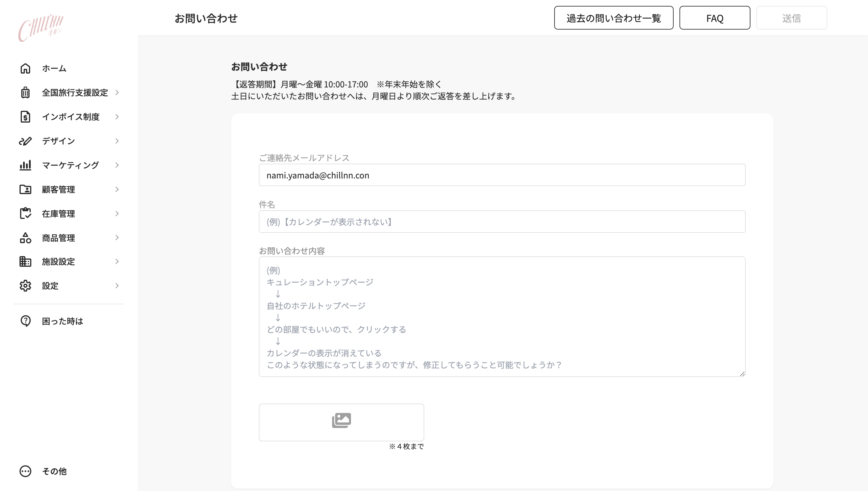868x491 pixels.
Task: Open the その他 menu item
Action: 55,472
